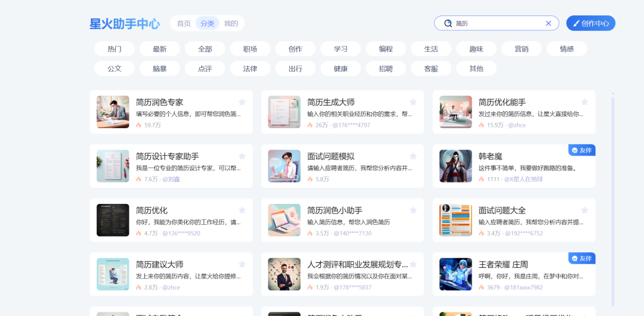
Task: Select the 全部 category
Action: pyautogui.click(x=205, y=49)
